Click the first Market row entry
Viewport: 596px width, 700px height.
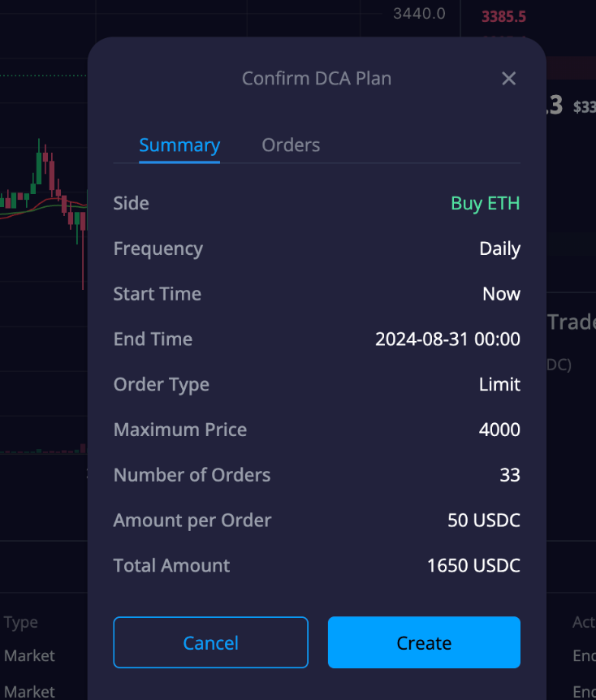point(29,656)
